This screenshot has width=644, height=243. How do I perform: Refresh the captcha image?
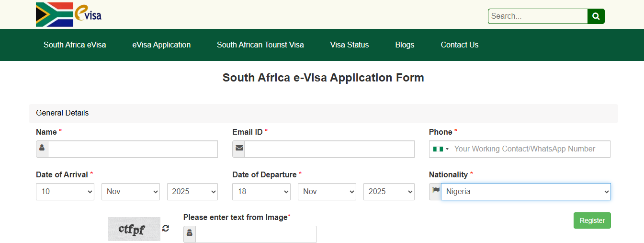point(166,228)
